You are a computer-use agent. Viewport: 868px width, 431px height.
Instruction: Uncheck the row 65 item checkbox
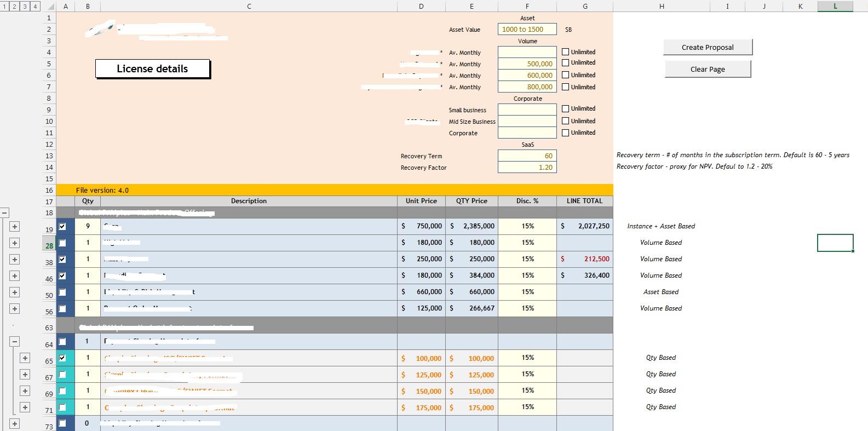point(62,358)
